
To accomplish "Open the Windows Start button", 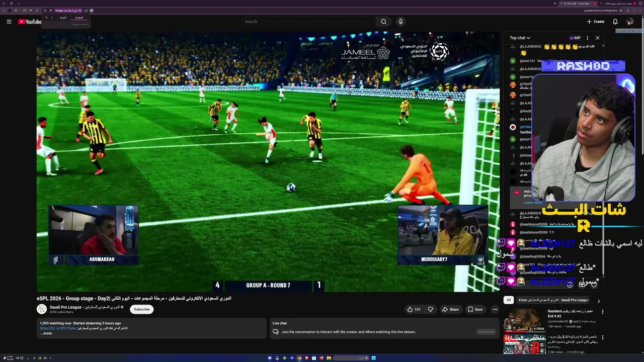I will [374, 358].
